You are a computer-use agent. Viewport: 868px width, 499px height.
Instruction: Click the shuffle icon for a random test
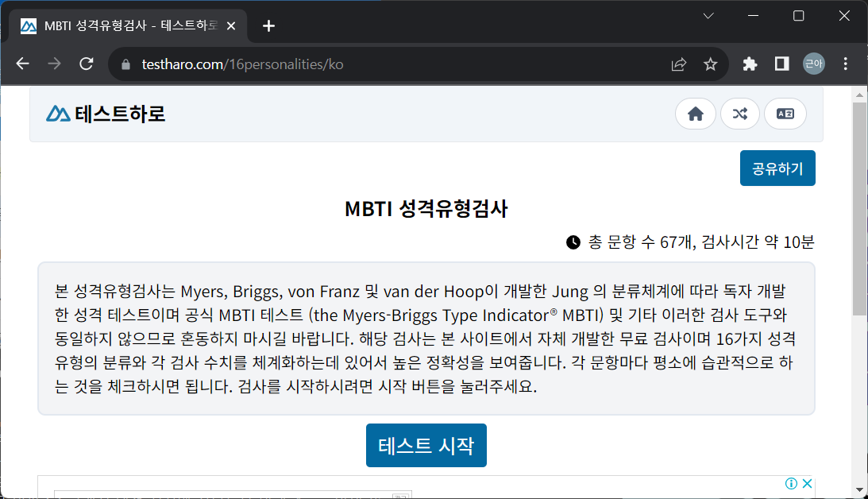[740, 114]
